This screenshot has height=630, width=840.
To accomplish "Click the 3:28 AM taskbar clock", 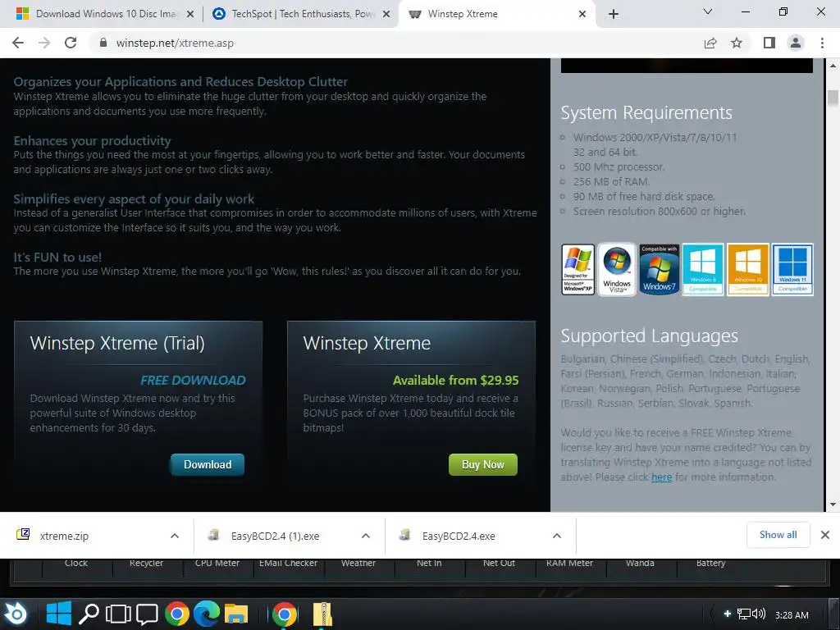I will tap(792, 615).
